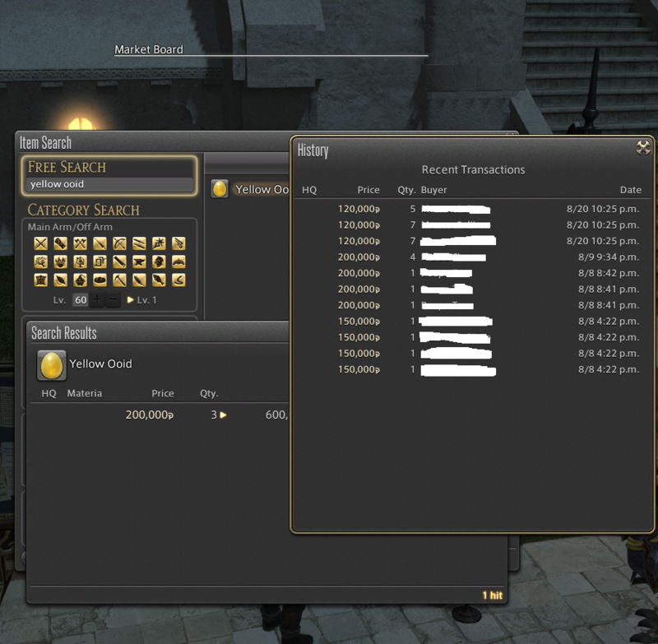Pick the pistol firearm category icon
This screenshot has height=644, width=658.
tap(178, 243)
